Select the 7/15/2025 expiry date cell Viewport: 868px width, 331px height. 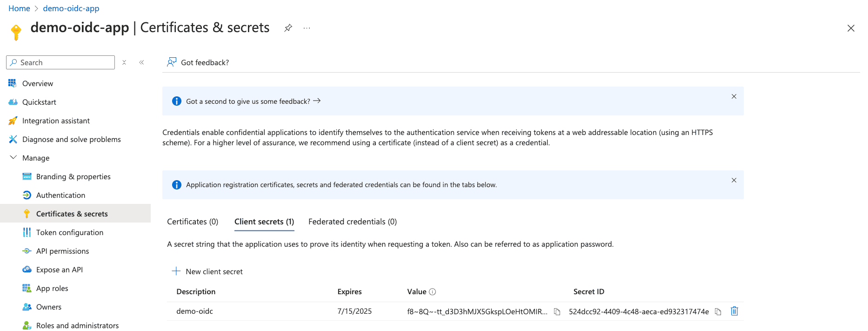point(354,311)
